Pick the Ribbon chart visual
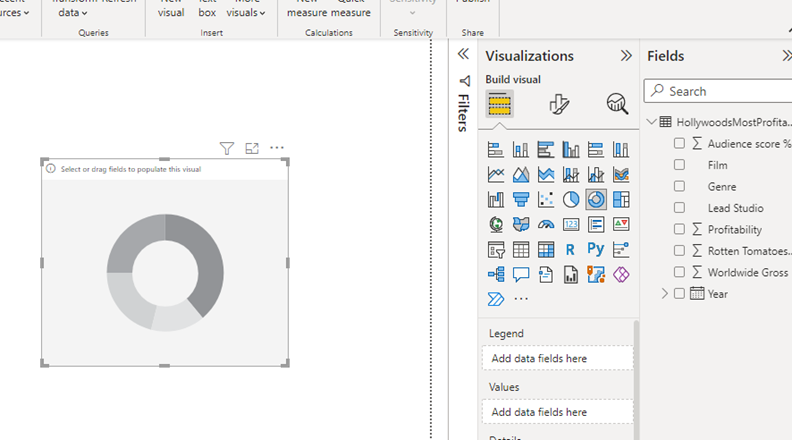The height and width of the screenshot is (440, 792). [621, 175]
